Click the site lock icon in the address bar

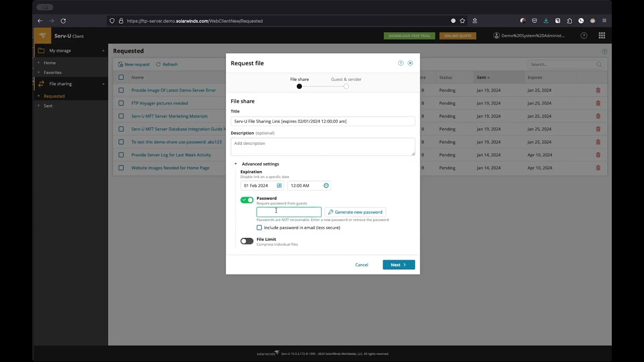pyautogui.click(x=121, y=21)
